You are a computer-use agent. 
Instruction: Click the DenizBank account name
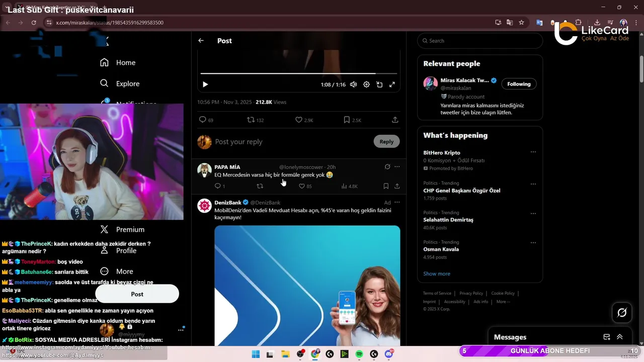point(228,203)
